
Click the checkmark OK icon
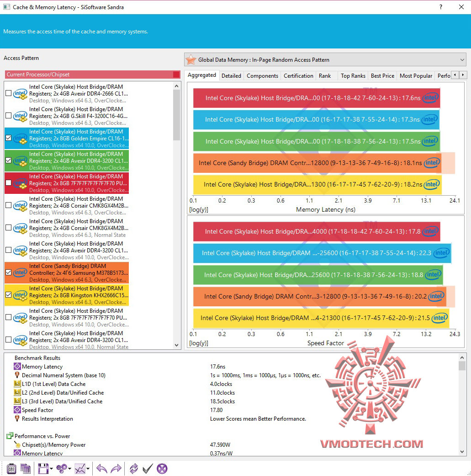pos(148,469)
